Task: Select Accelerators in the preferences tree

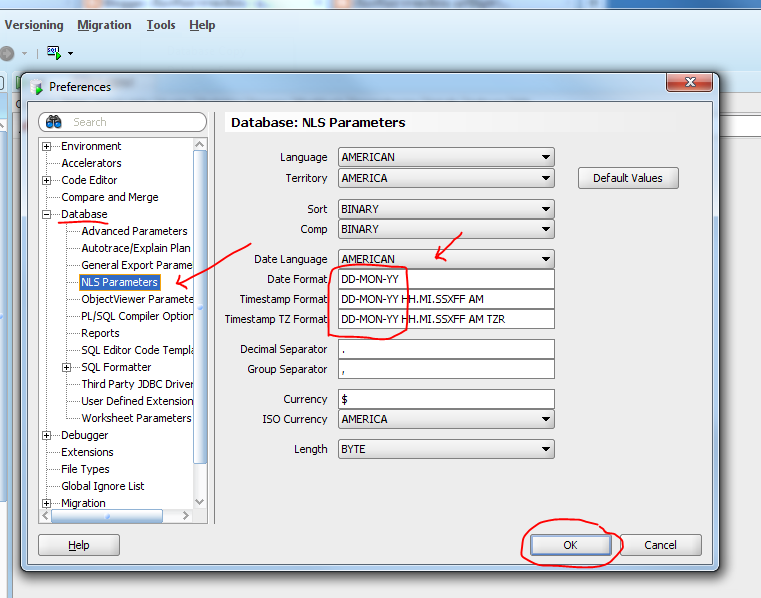Action: point(91,163)
